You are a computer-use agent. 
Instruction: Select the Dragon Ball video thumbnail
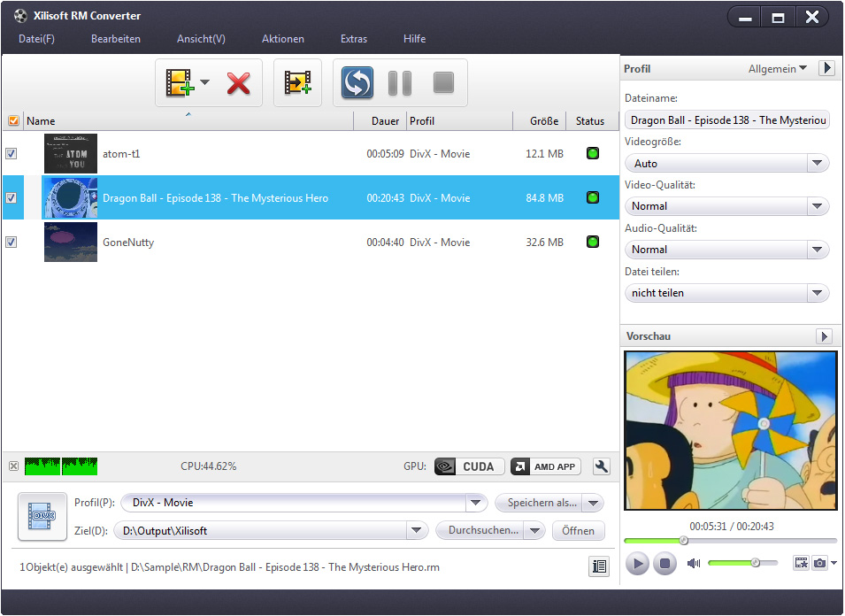(x=71, y=197)
